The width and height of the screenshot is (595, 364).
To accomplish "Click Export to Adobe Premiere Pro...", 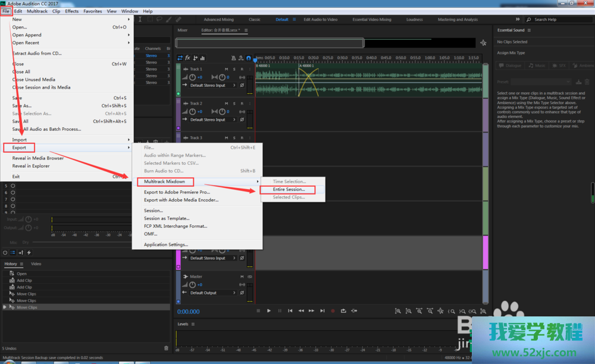I will (x=177, y=192).
